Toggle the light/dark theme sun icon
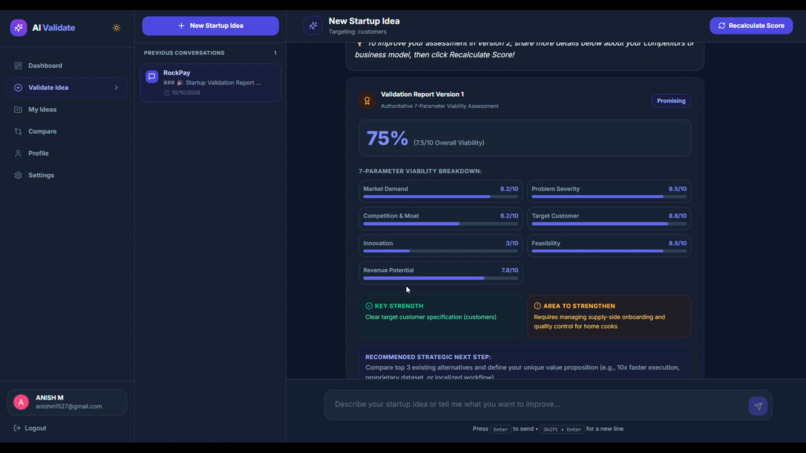Viewport: 806px width, 453px height. click(x=117, y=28)
